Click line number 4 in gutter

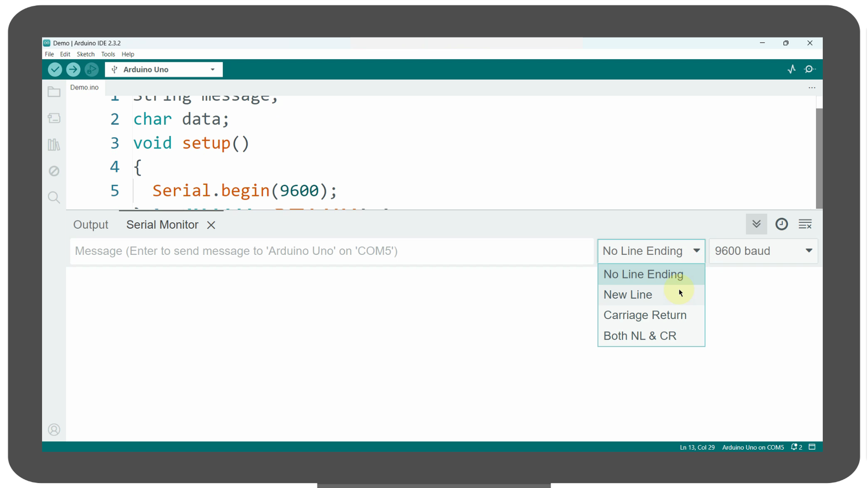[114, 167]
